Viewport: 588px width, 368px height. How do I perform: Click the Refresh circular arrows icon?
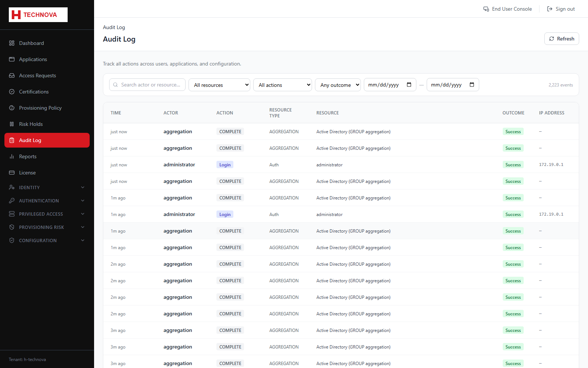click(x=552, y=39)
